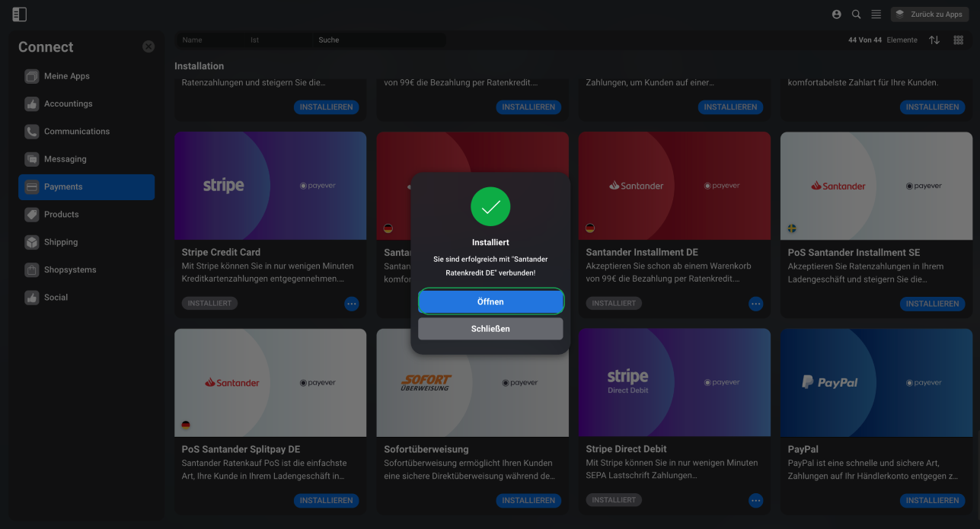Open the user account icon
The height and width of the screenshot is (529, 980).
pos(837,14)
